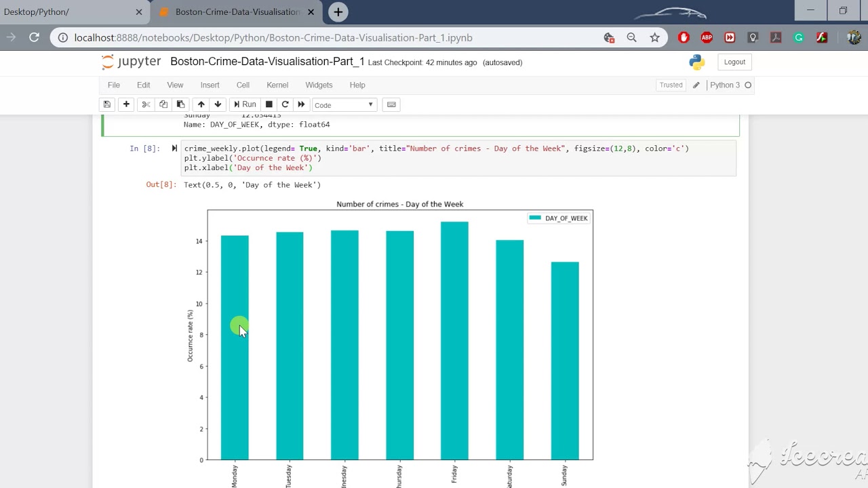Viewport: 868px width, 488px height.
Task: Move selected cell up arrow
Action: coord(201,104)
